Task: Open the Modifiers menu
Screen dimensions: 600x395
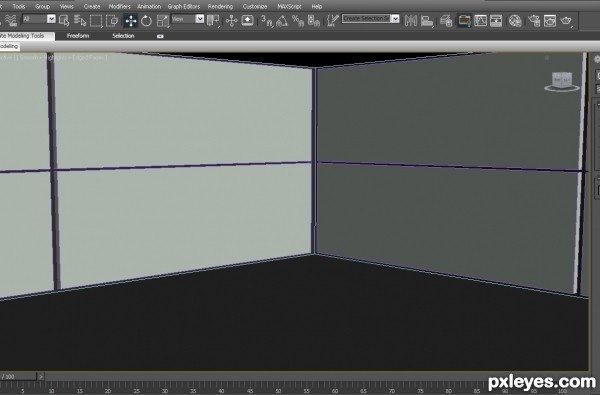Action: pos(119,7)
